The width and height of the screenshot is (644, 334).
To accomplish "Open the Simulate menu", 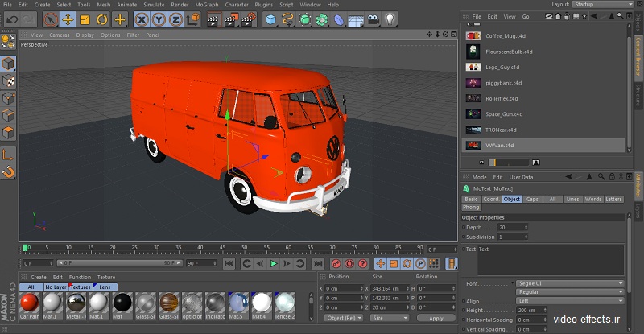I will pyautogui.click(x=154, y=5).
